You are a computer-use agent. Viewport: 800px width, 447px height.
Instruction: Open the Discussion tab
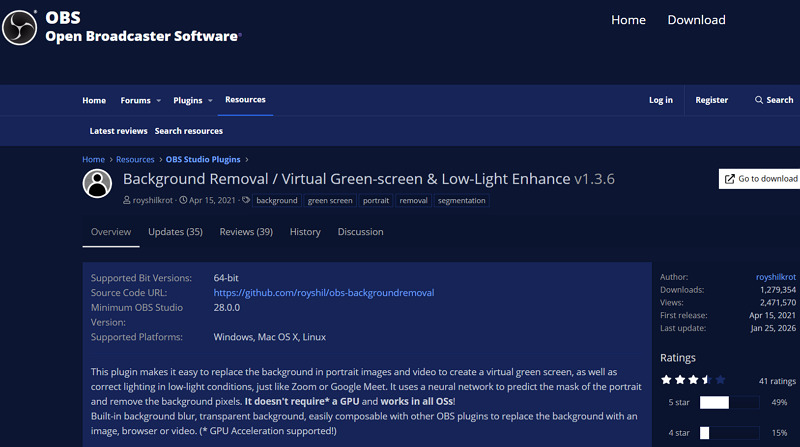[360, 232]
